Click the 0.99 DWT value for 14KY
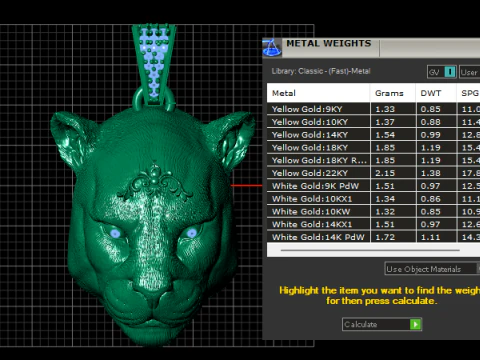Viewport: 480px width, 360px height. click(430, 135)
